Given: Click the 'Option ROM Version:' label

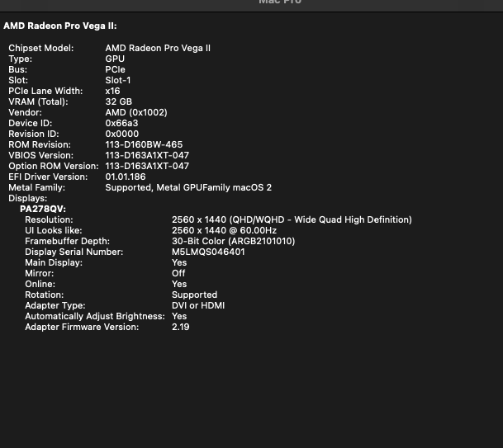Looking at the screenshot, I should (x=53, y=167).
